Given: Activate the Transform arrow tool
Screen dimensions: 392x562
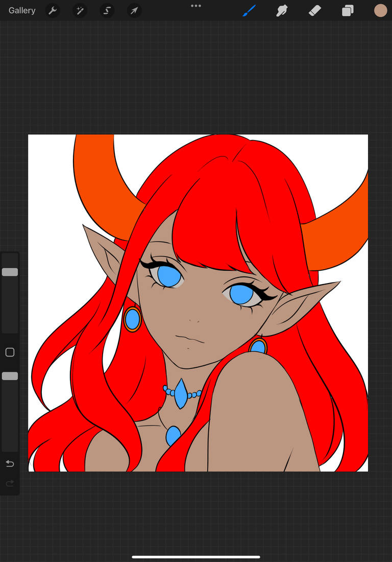Looking at the screenshot, I should point(134,11).
